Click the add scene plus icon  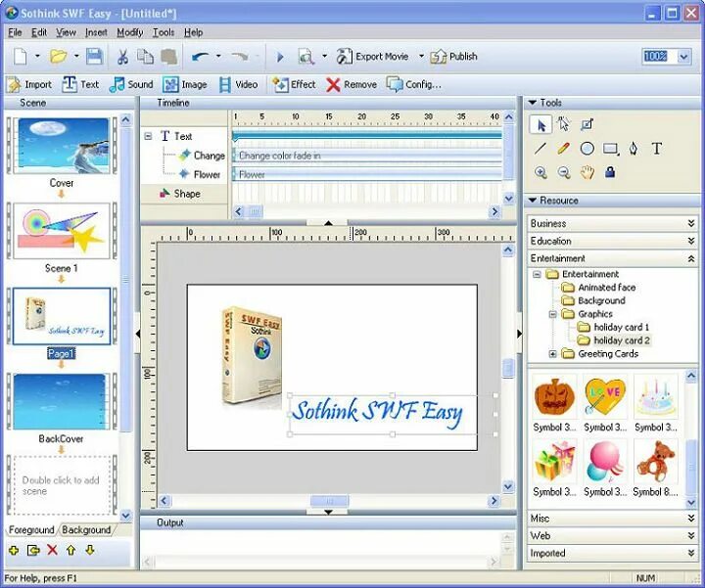[14, 550]
